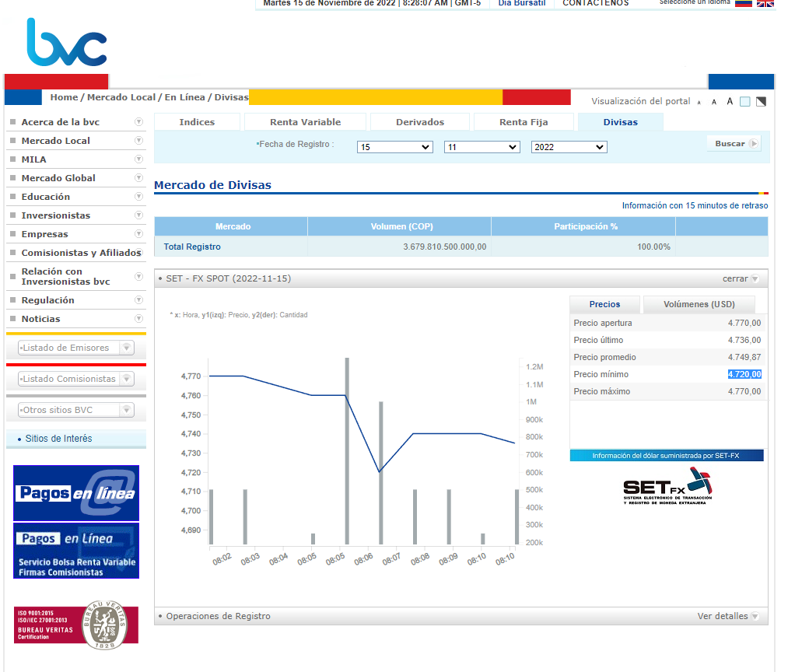Click the Precio apertura value 4.770,00

point(744,323)
